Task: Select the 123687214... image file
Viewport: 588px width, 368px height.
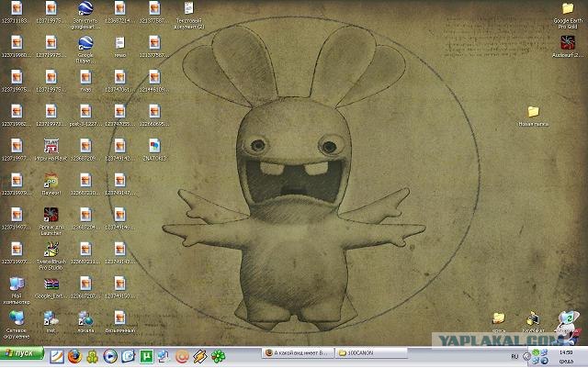Action: tap(120, 12)
